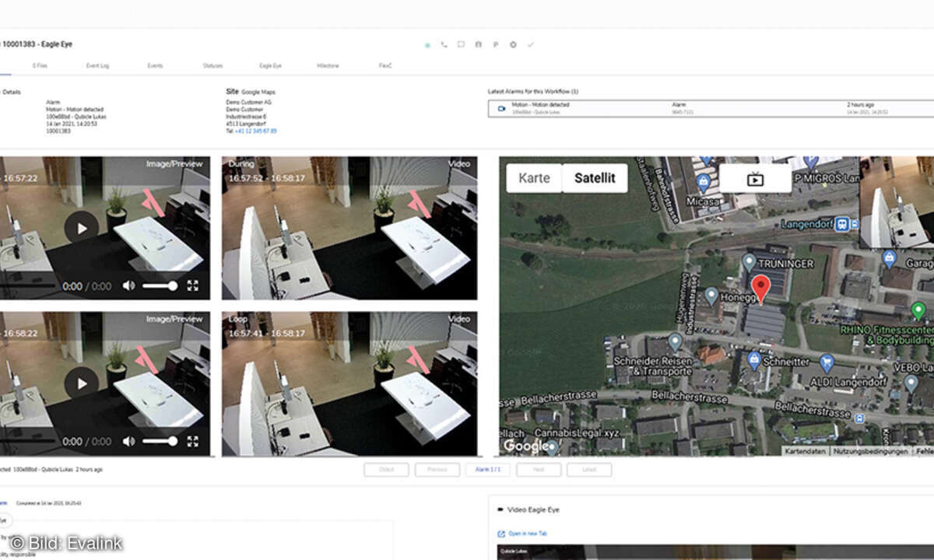
Task: Click the Previous alarm button
Action: coord(437,470)
